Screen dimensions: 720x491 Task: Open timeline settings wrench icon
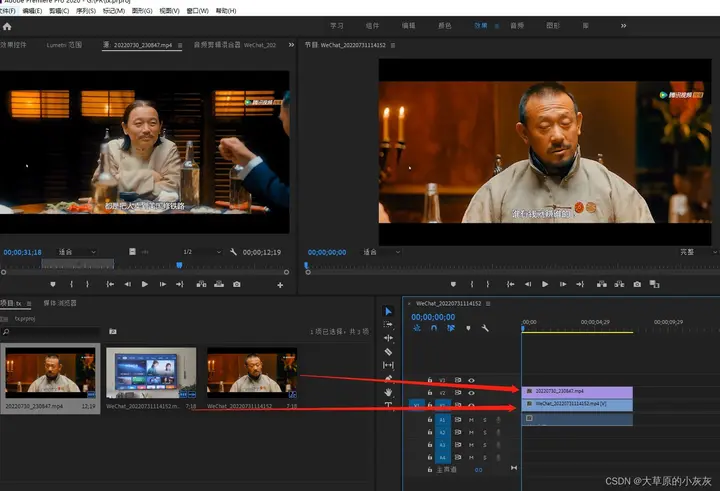click(485, 328)
